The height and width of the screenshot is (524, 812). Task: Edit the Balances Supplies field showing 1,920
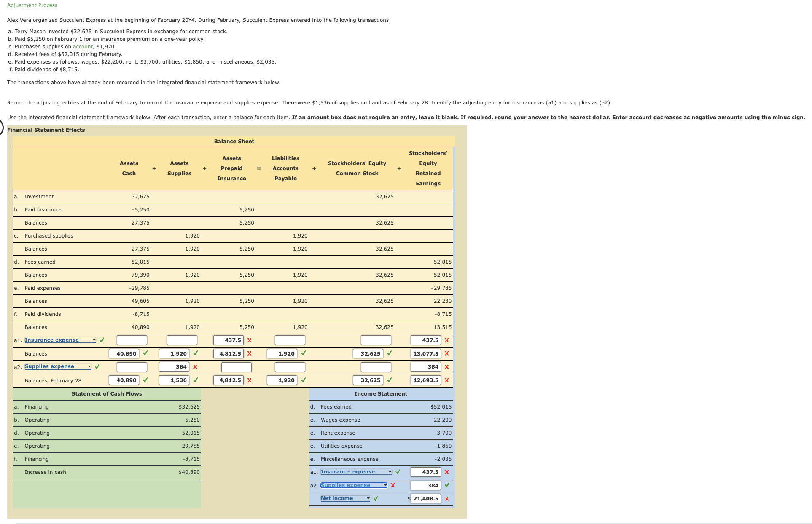(x=174, y=354)
